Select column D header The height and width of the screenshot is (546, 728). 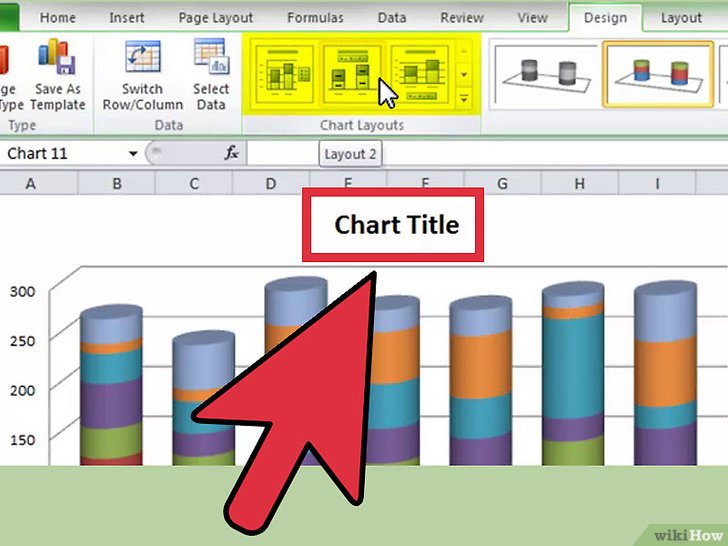[271, 183]
